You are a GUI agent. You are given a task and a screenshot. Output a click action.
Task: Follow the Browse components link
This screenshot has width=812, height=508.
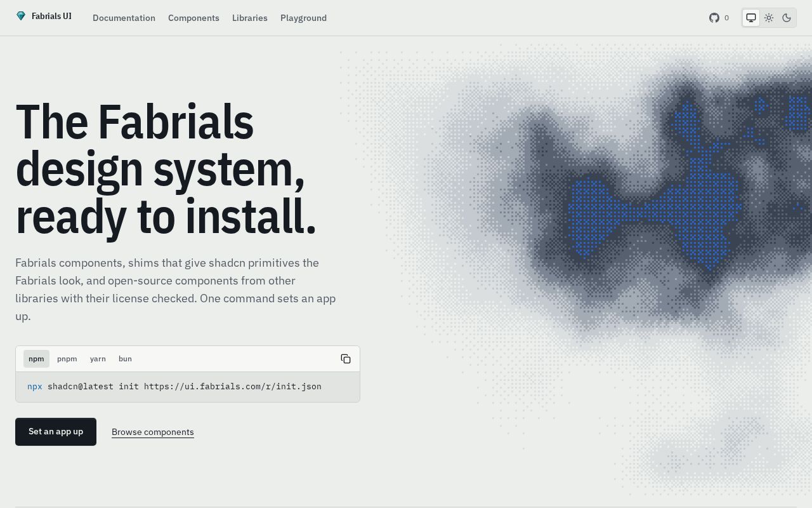point(153,432)
